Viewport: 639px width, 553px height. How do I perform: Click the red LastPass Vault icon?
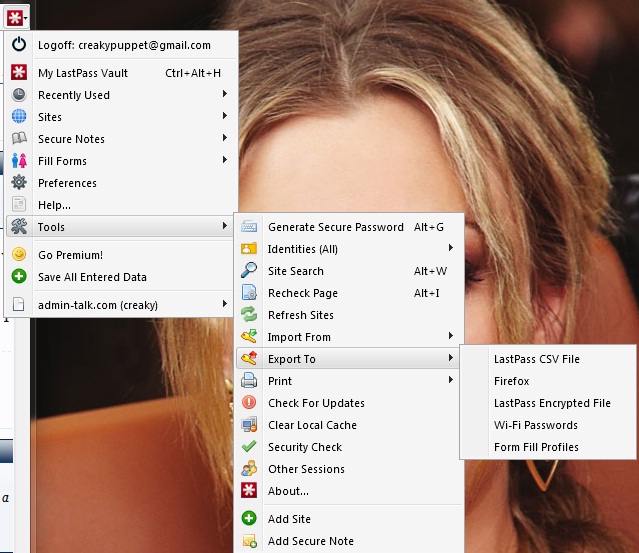pos(19,72)
